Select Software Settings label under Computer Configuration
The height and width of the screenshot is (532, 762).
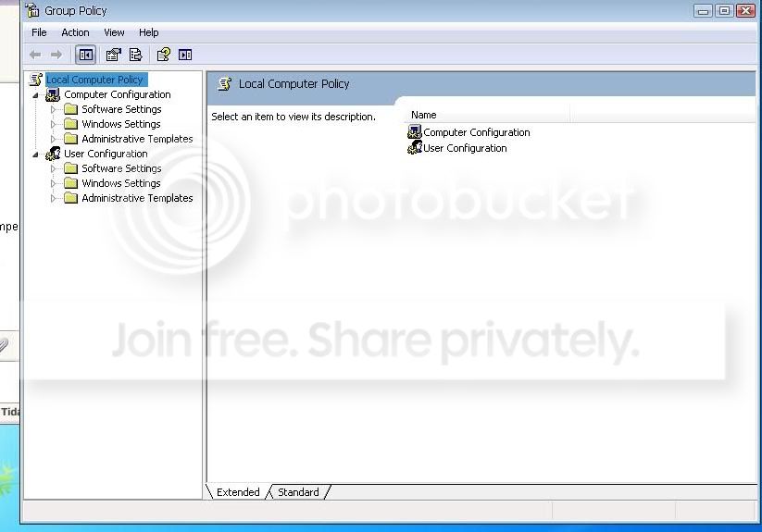coord(121,109)
